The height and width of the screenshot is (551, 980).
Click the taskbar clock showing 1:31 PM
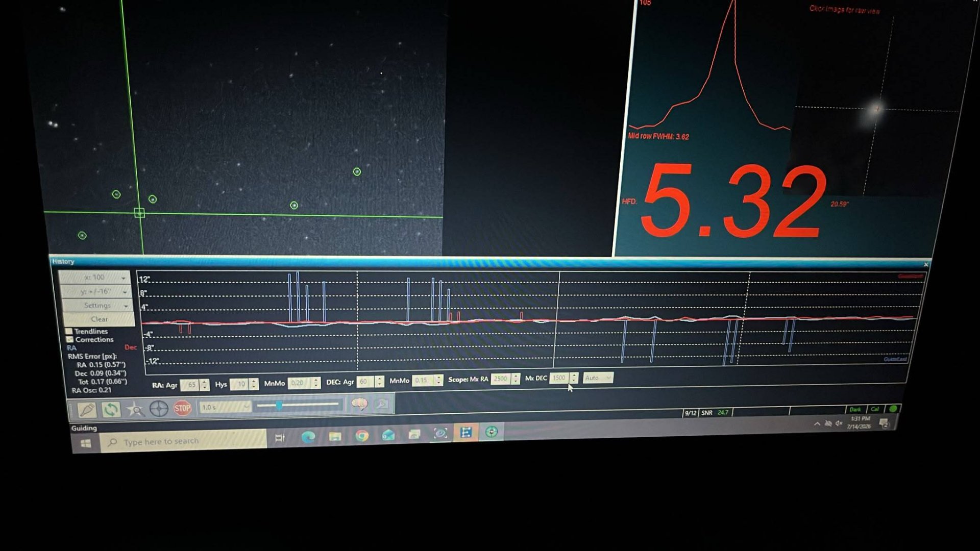(x=859, y=422)
